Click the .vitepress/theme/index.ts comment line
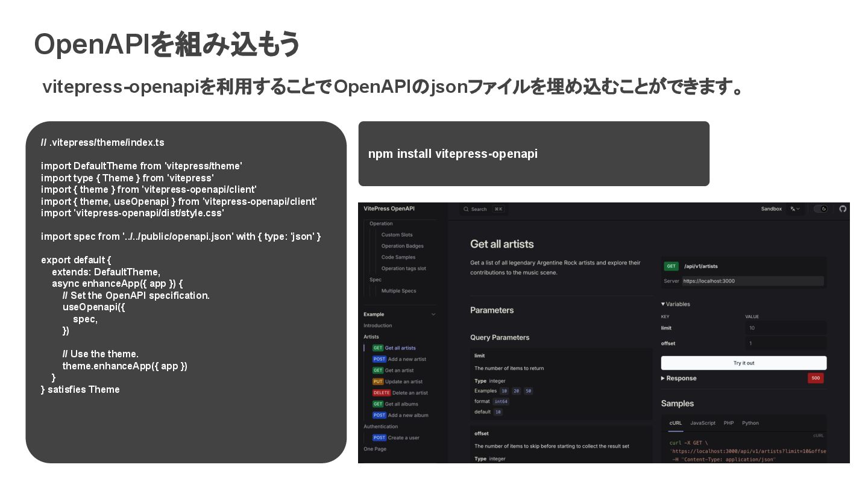 102,143
